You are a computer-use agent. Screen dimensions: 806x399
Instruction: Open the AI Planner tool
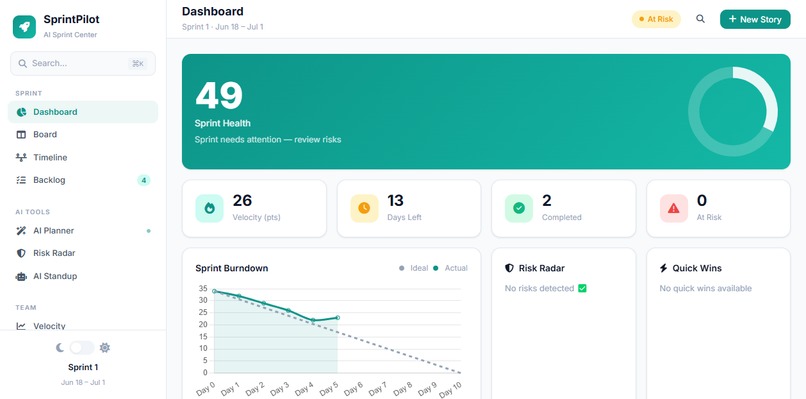pyautogui.click(x=83, y=231)
